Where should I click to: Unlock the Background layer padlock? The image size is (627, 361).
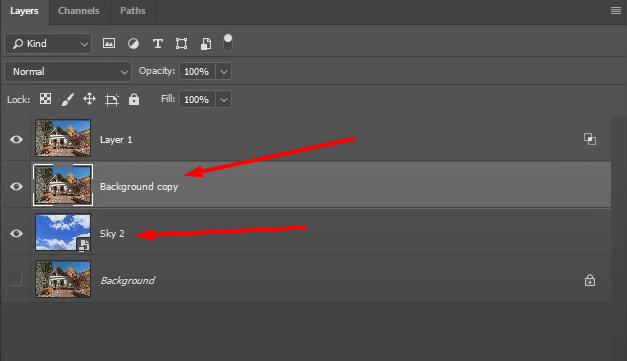[x=590, y=280]
